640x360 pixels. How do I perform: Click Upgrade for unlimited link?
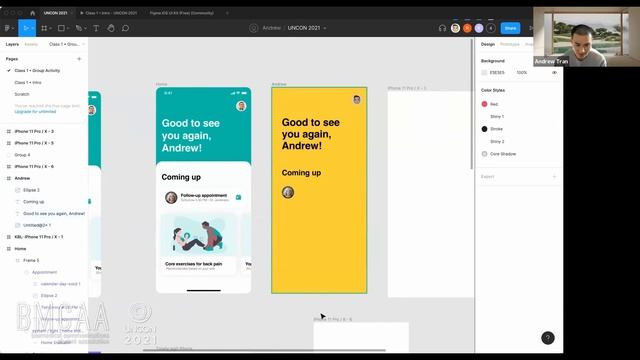pos(35,111)
